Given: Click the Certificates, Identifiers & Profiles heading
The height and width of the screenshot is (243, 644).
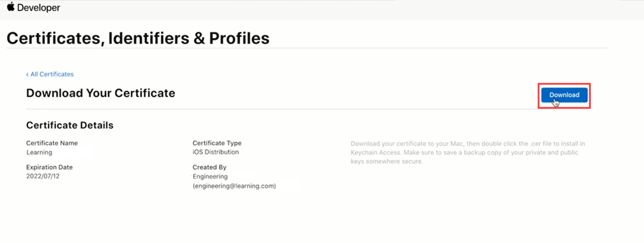Looking at the screenshot, I should click(138, 38).
